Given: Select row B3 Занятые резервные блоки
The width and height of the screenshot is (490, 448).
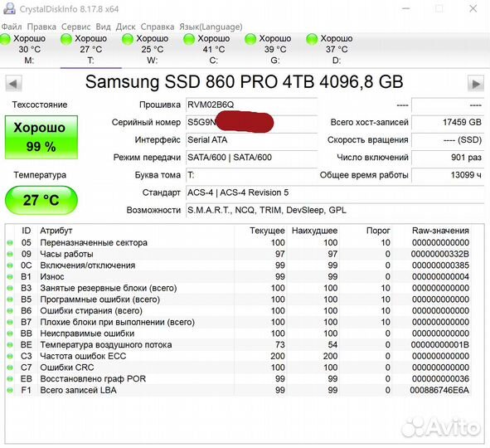Looking at the screenshot, I should tap(239, 288).
